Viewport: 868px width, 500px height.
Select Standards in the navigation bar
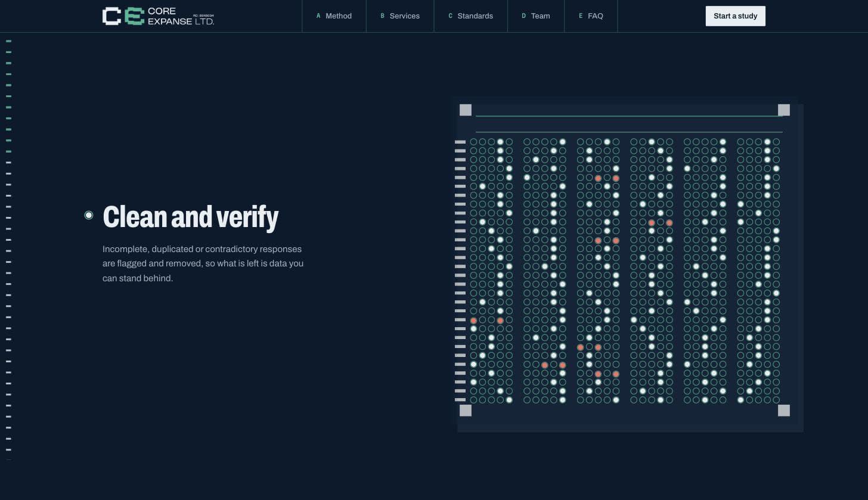click(471, 16)
